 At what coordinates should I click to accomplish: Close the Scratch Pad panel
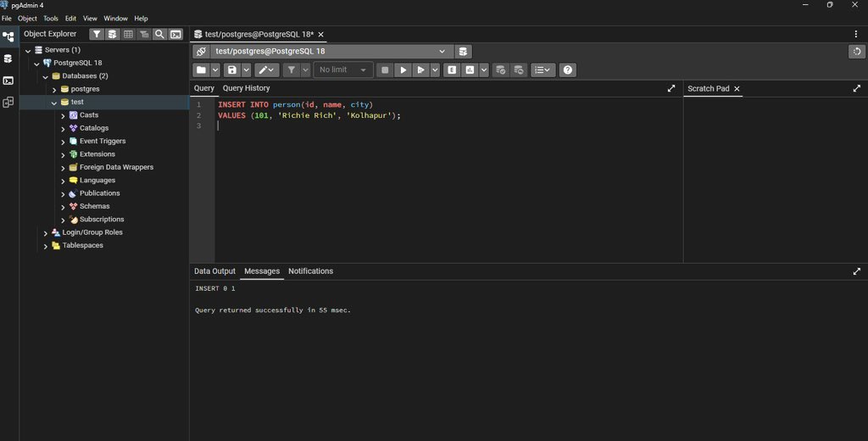pyautogui.click(x=737, y=89)
